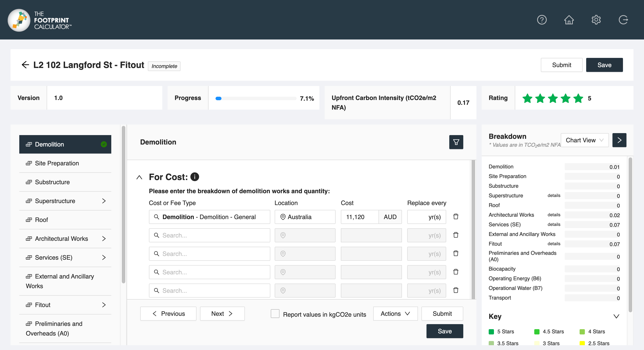Click the blue progress bar indicator
The image size is (644, 350).
219,98
